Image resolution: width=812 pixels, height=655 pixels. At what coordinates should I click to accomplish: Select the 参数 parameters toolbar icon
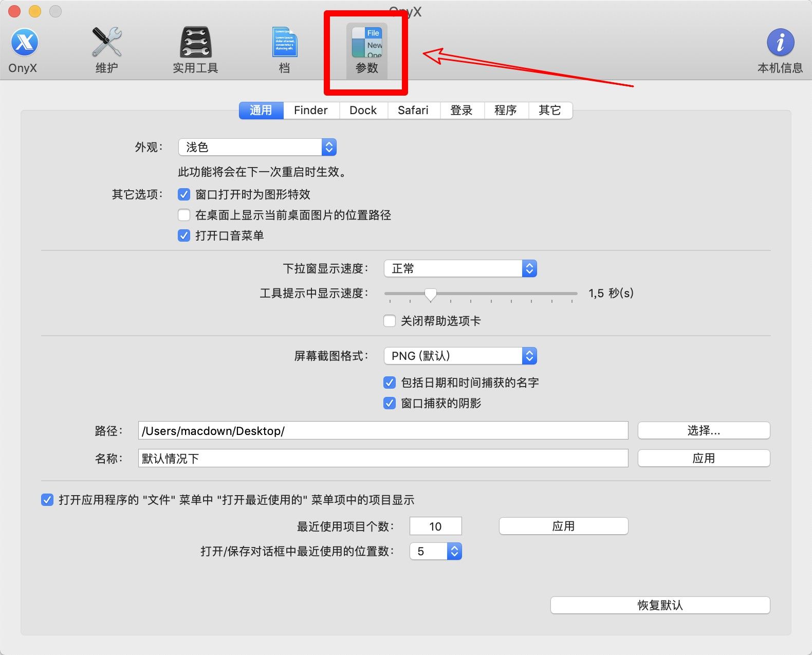[366, 50]
